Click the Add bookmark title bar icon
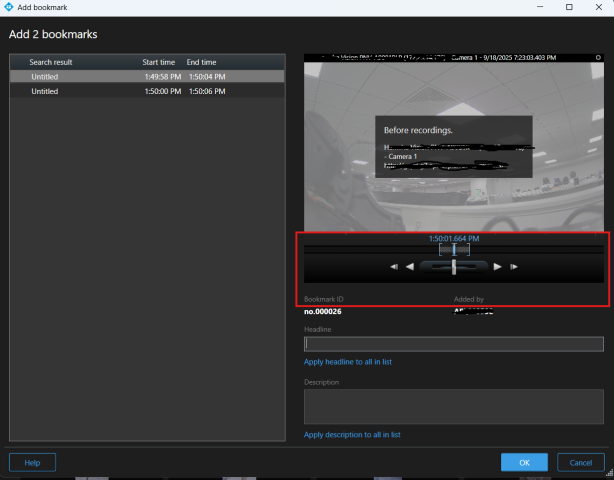Screen dimensions: 614x480 coord(9,7)
